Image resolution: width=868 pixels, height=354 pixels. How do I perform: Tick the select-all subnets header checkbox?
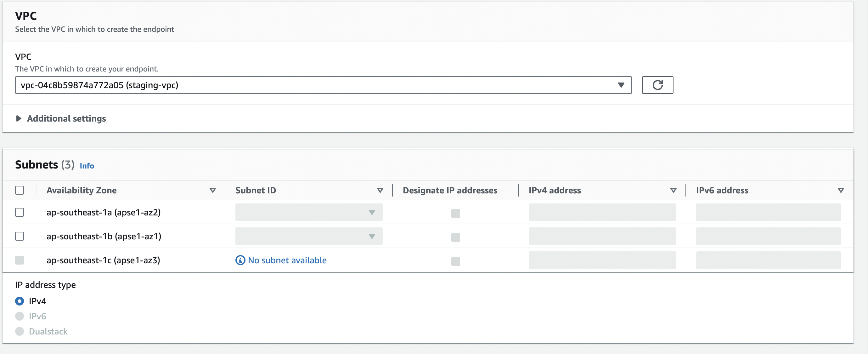[20, 190]
